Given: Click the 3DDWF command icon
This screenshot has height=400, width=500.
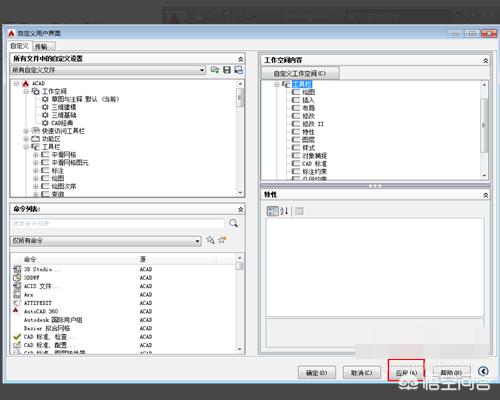Looking at the screenshot, I should (x=17, y=277).
